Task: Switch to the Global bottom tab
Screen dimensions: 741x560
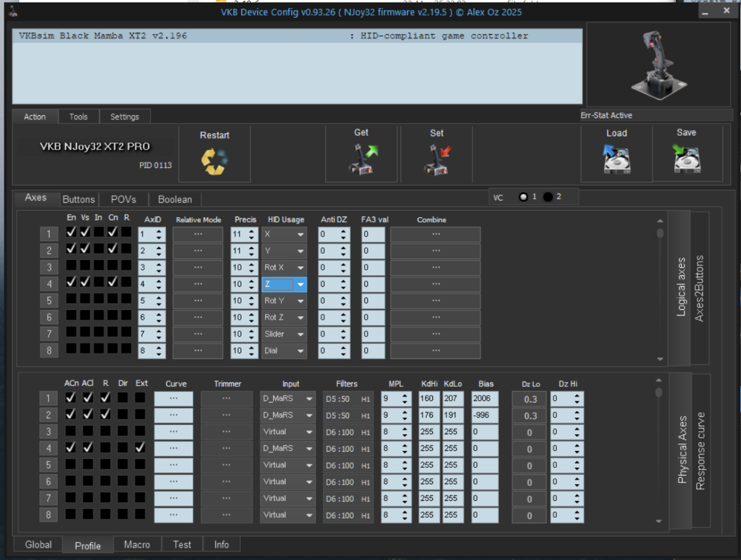Action: point(39,544)
